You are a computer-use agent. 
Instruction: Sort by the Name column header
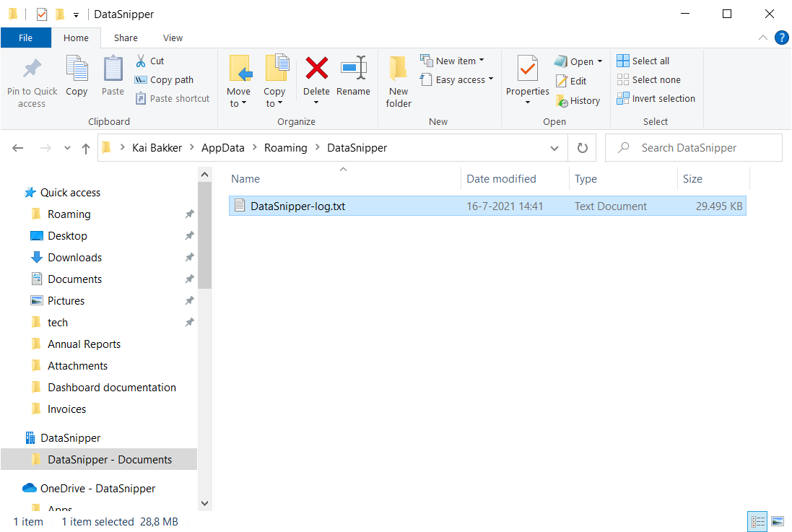click(344, 179)
